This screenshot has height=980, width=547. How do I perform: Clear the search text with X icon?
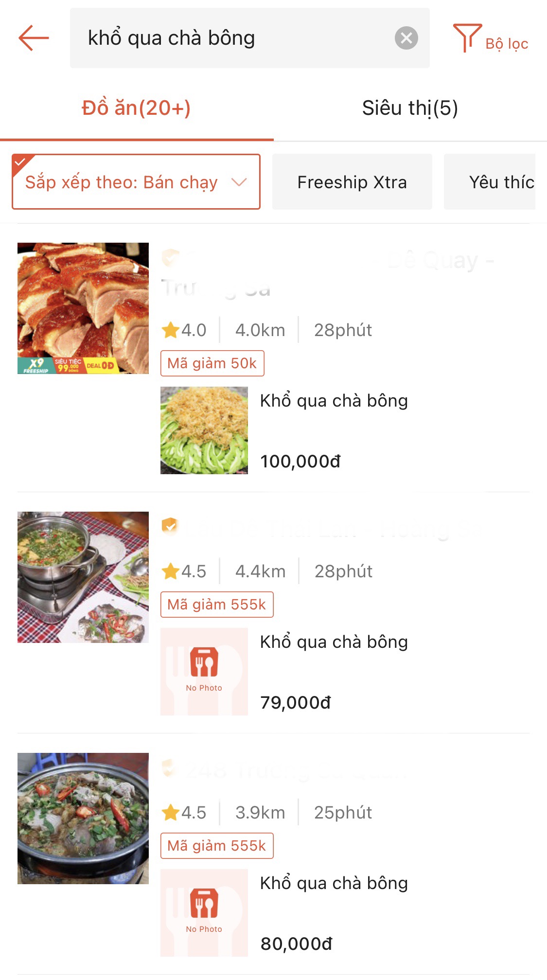(x=406, y=38)
